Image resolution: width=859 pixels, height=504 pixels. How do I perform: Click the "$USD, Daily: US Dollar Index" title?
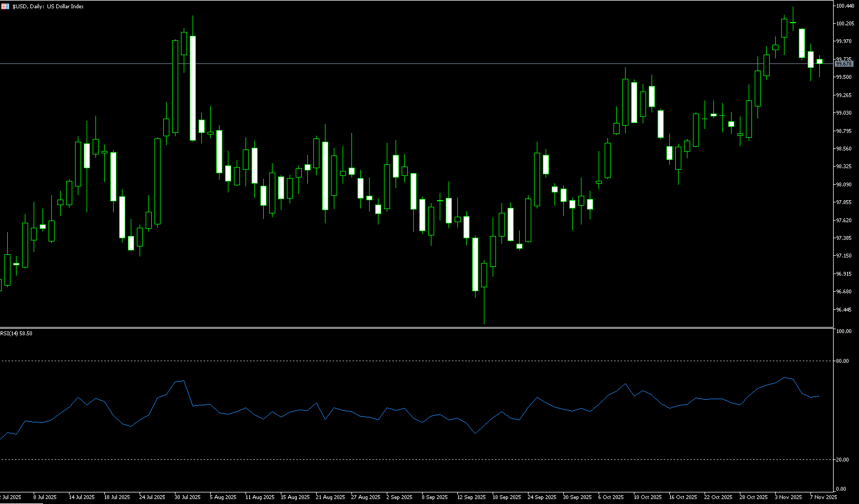tap(48, 7)
